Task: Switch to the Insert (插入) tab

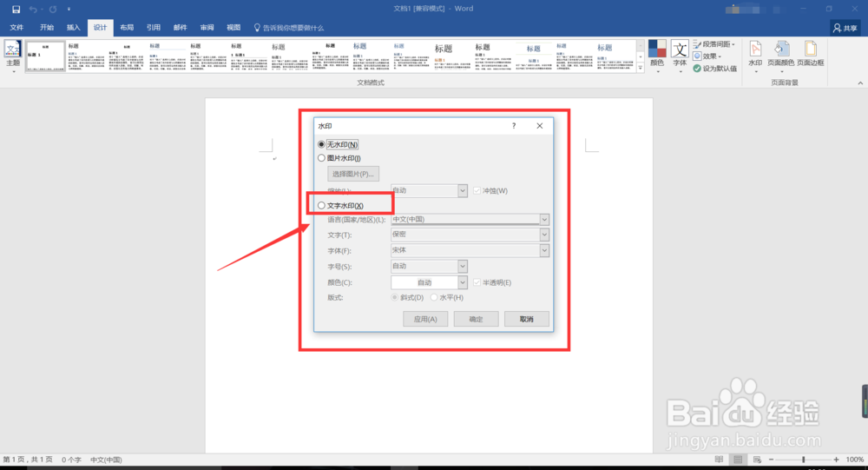Action: pyautogui.click(x=73, y=28)
